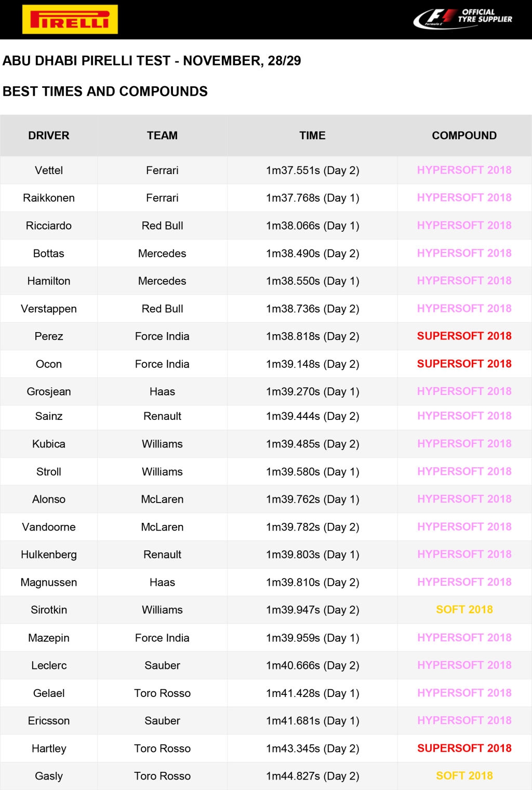532x790 pixels.
Task: Click Sirotkin's yellow SOFT 2018 compound
Action: (464, 610)
